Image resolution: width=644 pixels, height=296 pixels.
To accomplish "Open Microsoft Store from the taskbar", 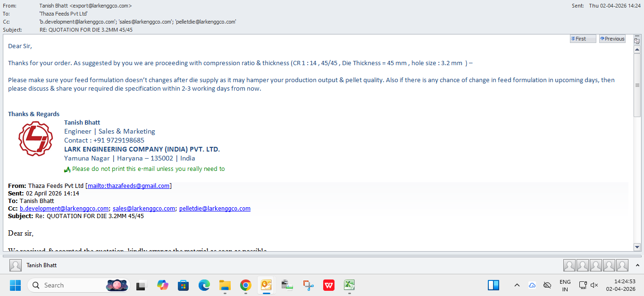I will pos(183,285).
